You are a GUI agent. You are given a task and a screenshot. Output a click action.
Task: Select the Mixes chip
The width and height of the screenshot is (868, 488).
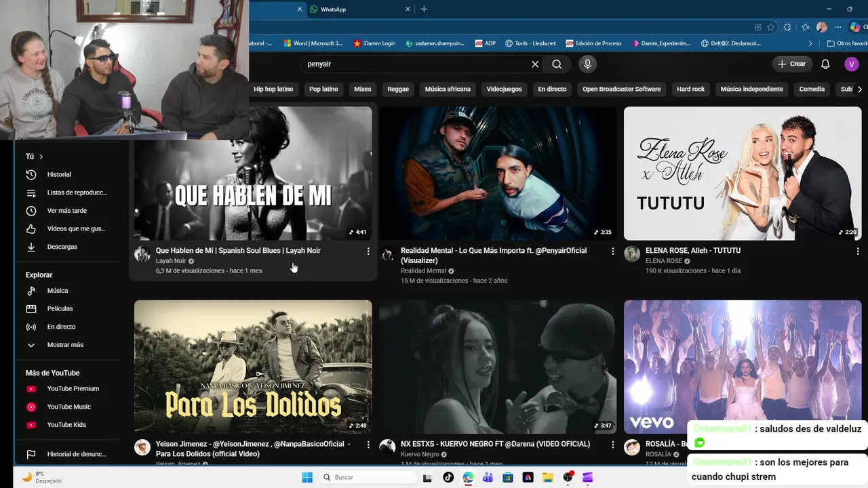click(363, 89)
